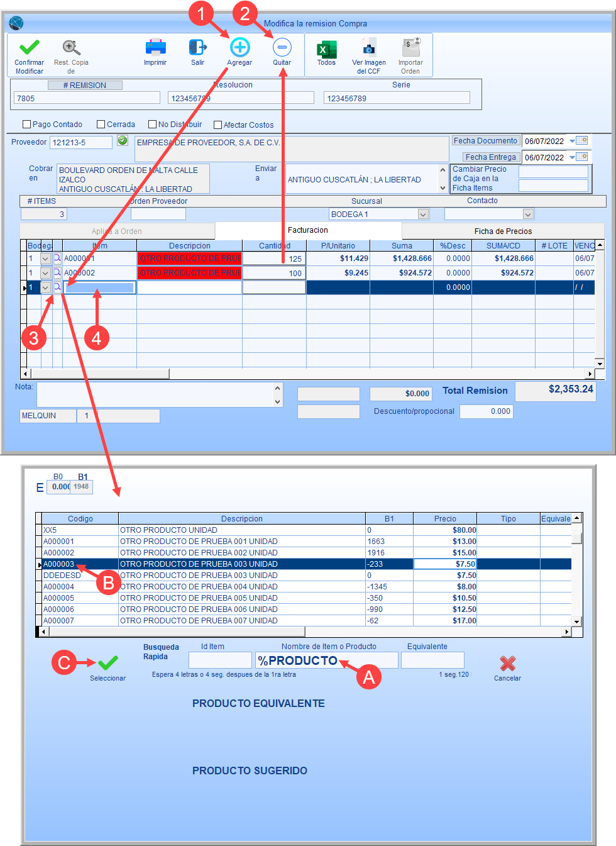Select product row DDEDESD in list
616x846 pixels.
(x=307, y=576)
